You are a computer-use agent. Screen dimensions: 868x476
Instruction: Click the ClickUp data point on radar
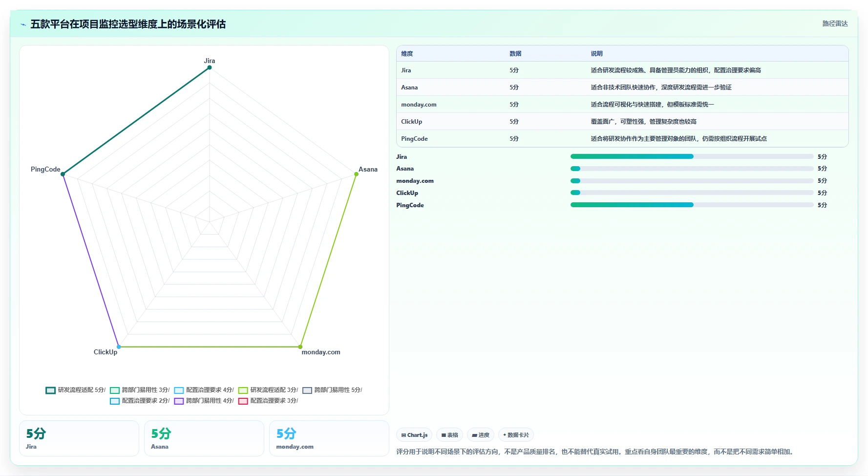tap(119, 347)
